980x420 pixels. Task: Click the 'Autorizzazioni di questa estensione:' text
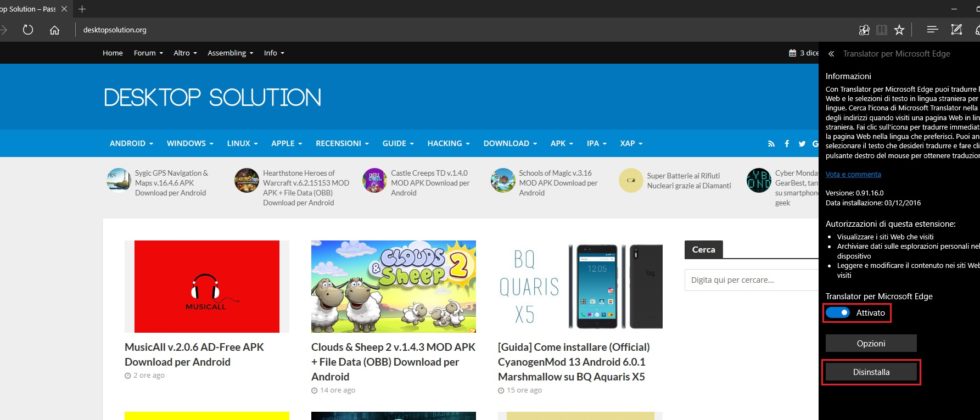(890, 223)
